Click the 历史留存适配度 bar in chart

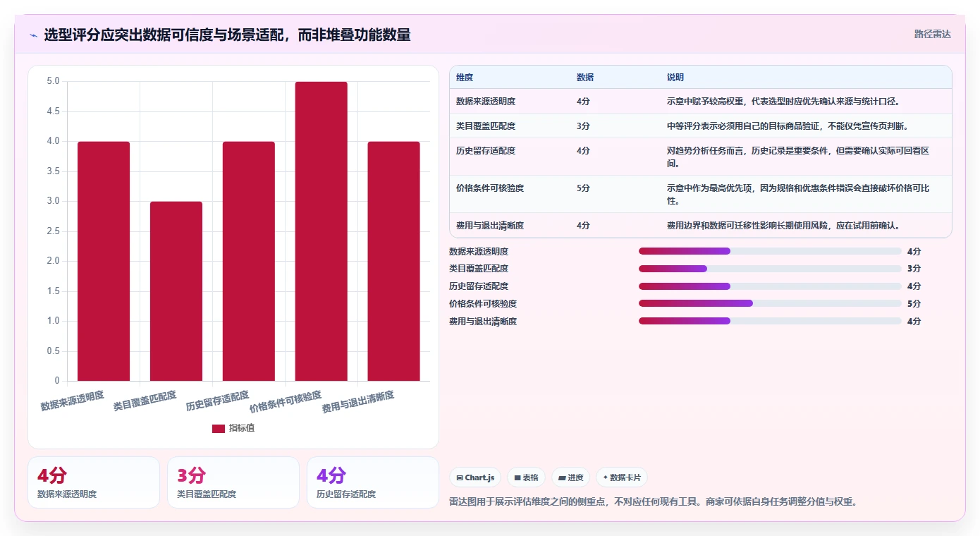pos(249,261)
